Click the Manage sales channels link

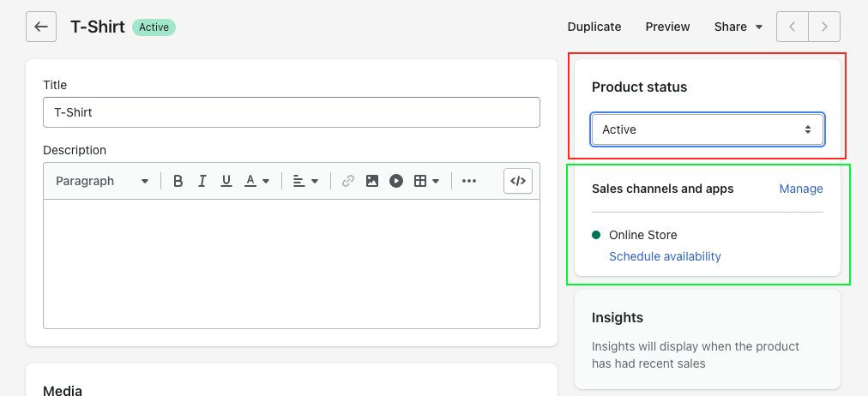coord(801,189)
